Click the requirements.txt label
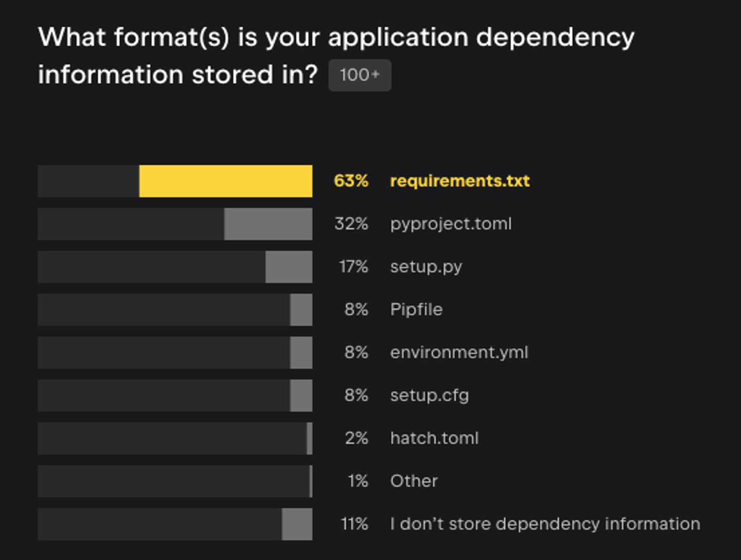 pyautogui.click(x=459, y=181)
